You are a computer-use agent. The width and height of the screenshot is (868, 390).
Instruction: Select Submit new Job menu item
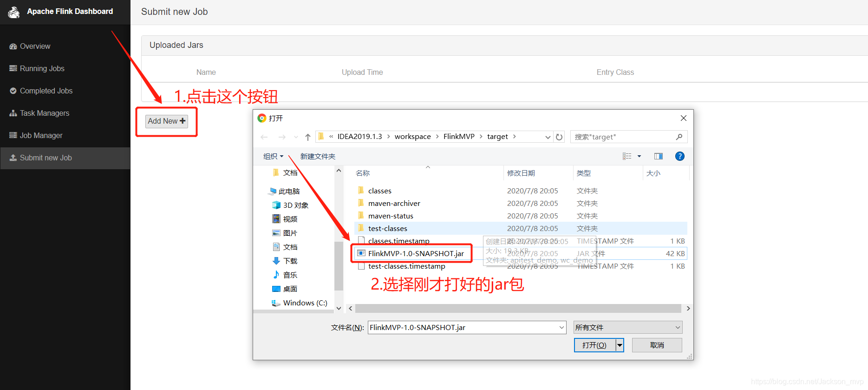click(x=65, y=158)
